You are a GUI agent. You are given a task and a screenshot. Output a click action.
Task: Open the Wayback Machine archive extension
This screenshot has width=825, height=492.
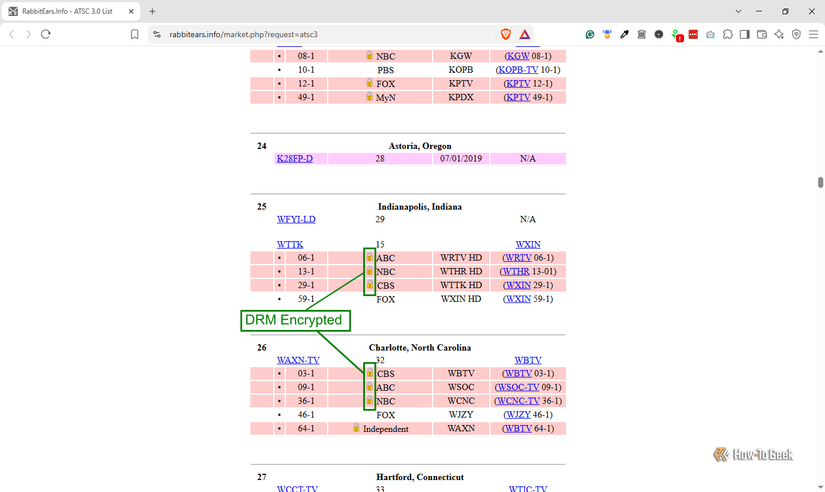(641, 34)
